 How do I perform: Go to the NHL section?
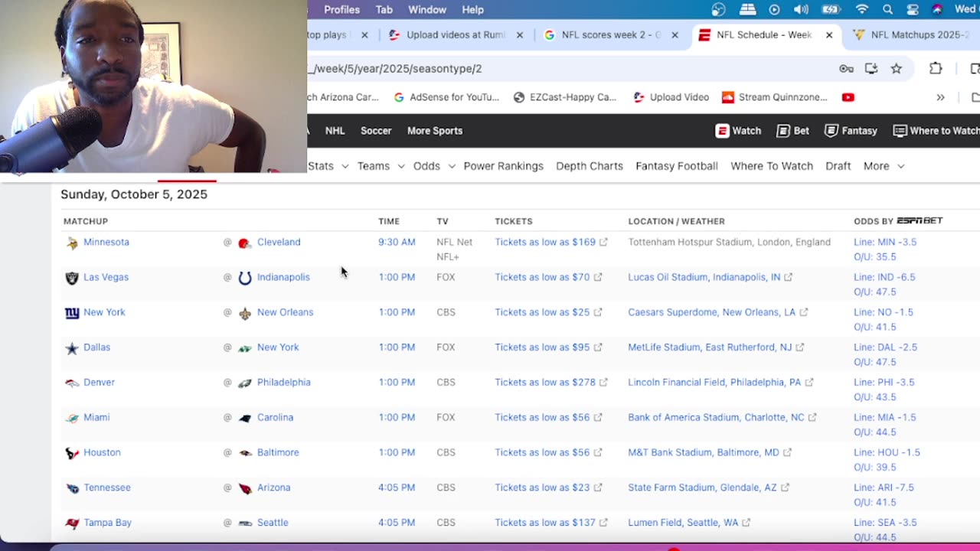coord(335,131)
